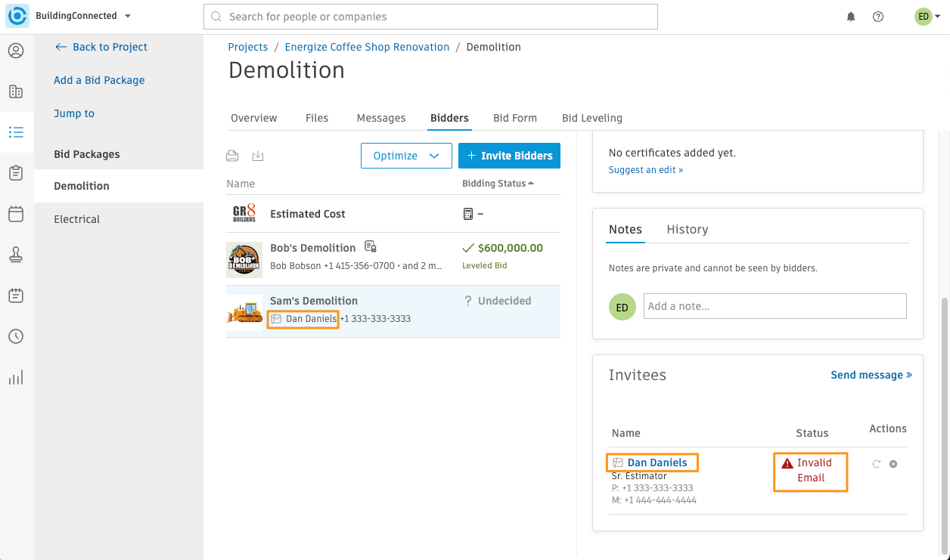
Task: Select the Notes tab
Action: tap(626, 230)
